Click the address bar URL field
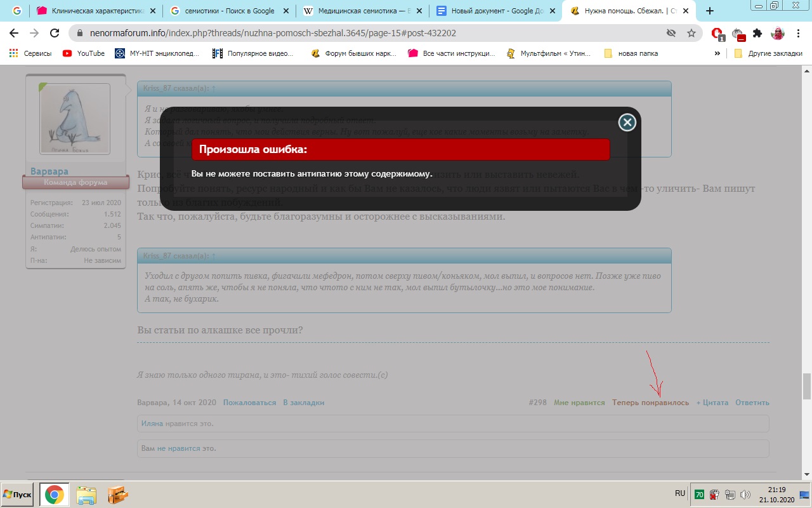 368,33
